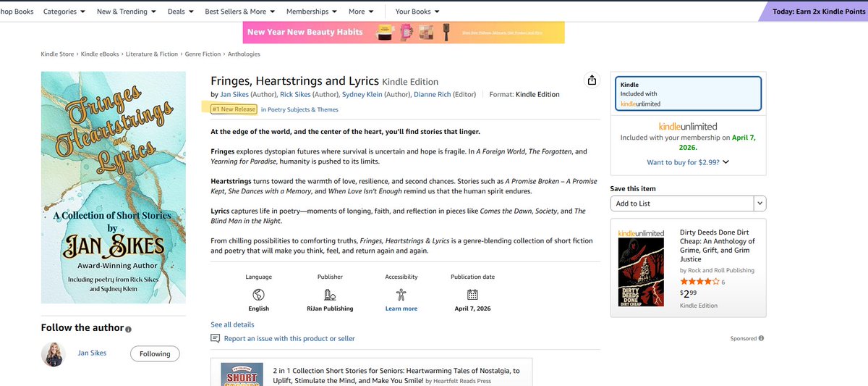Click the share icon beside the title
The image size is (868, 386).
coord(592,80)
